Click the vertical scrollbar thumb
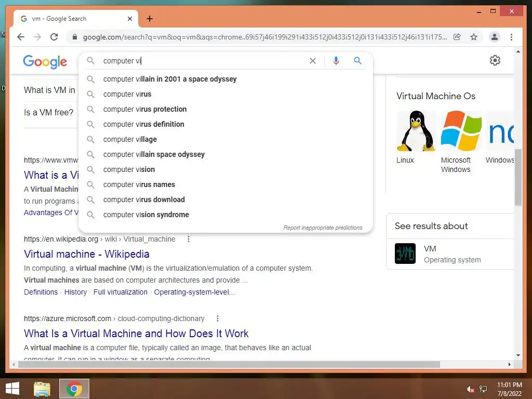The width and height of the screenshot is (532, 399). point(518,178)
